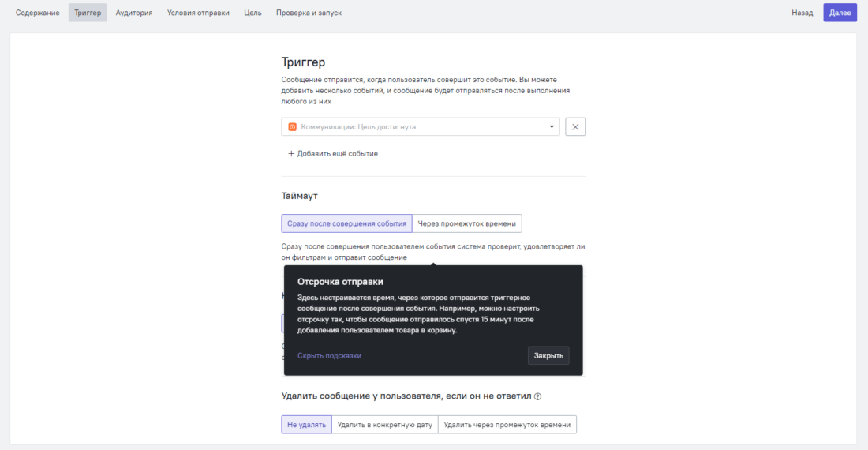
Task: Click the Далее button
Action: click(840, 13)
